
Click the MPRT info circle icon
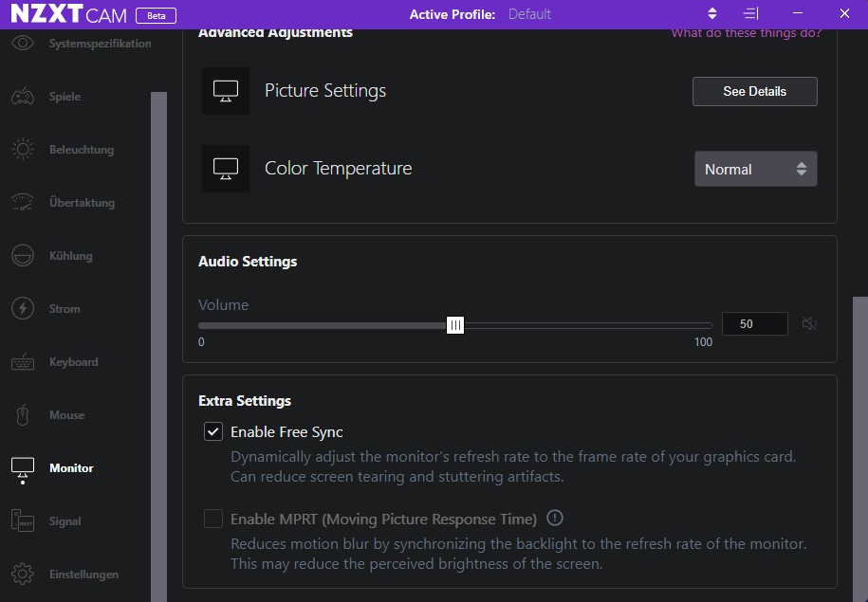(555, 519)
